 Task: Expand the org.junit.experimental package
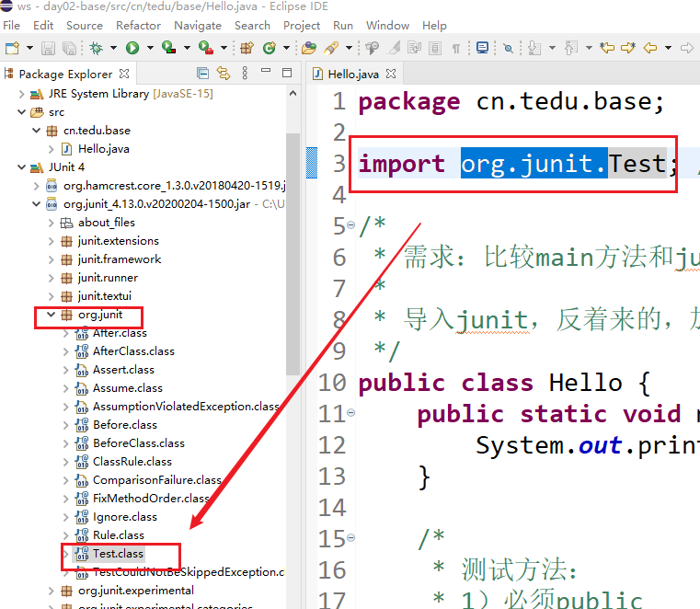(x=51, y=591)
